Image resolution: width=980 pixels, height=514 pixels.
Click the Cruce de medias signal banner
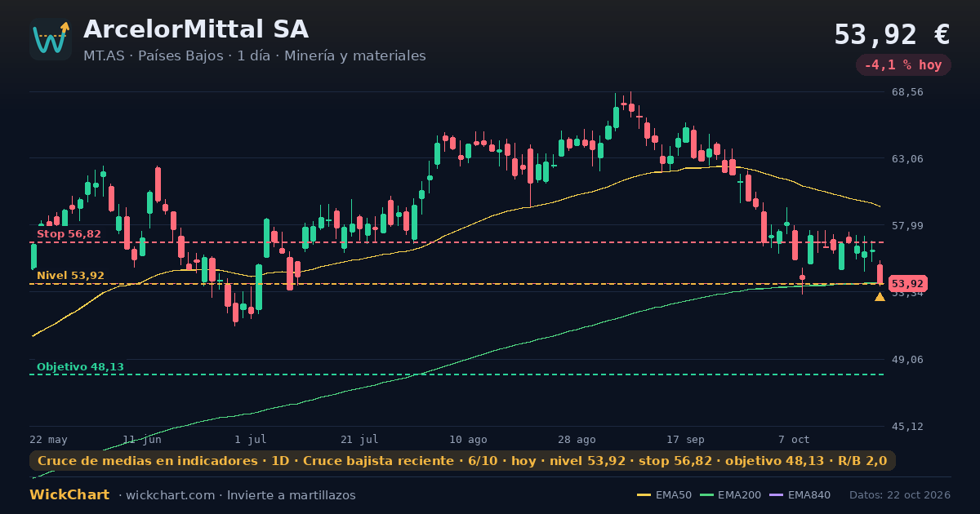click(462, 461)
